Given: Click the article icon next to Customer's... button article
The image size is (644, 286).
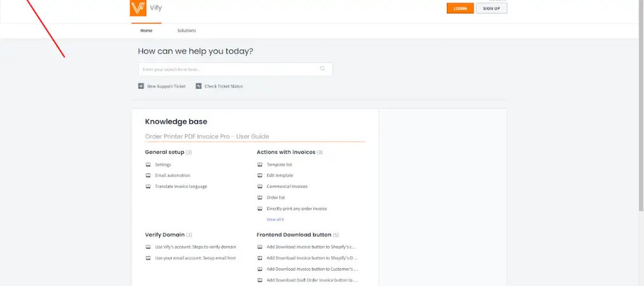Looking at the screenshot, I should pyautogui.click(x=260, y=269).
